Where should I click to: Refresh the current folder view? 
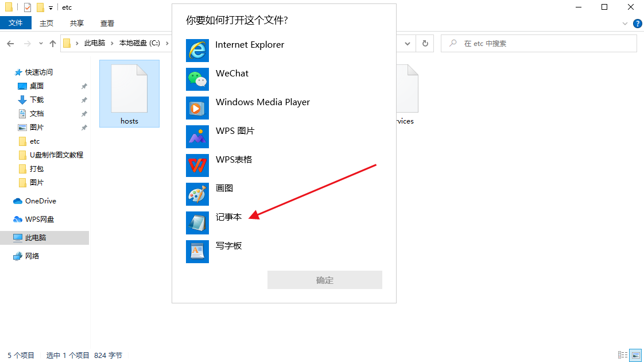point(425,43)
